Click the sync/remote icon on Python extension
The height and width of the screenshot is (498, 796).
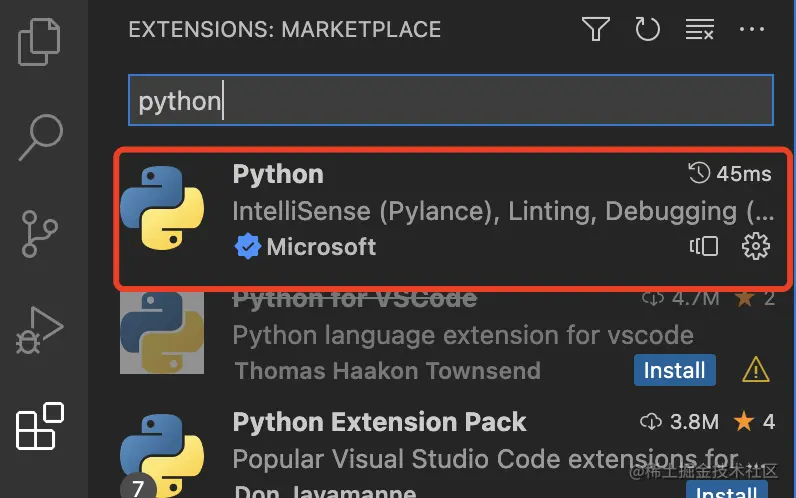coord(704,246)
